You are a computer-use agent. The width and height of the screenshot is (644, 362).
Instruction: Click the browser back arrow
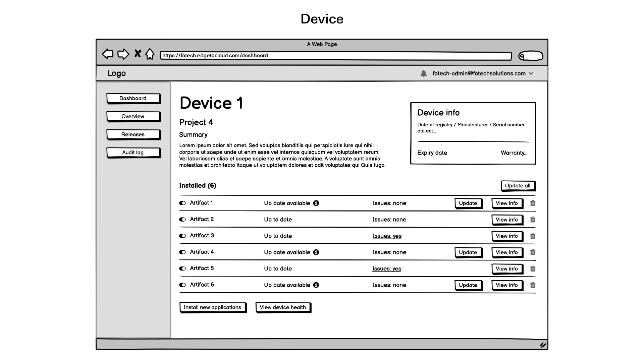[x=108, y=54]
